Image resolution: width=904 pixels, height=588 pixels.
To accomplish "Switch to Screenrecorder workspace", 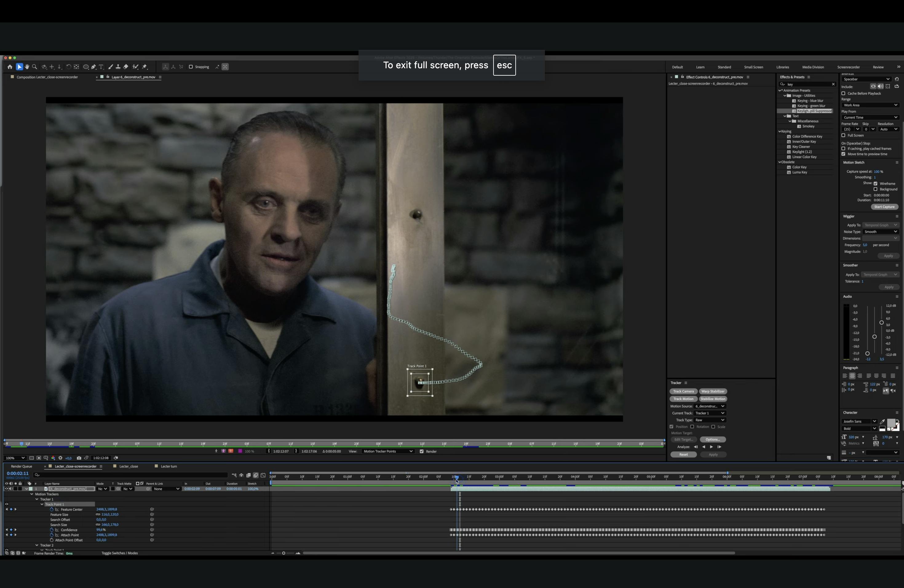I will coord(848,67).
